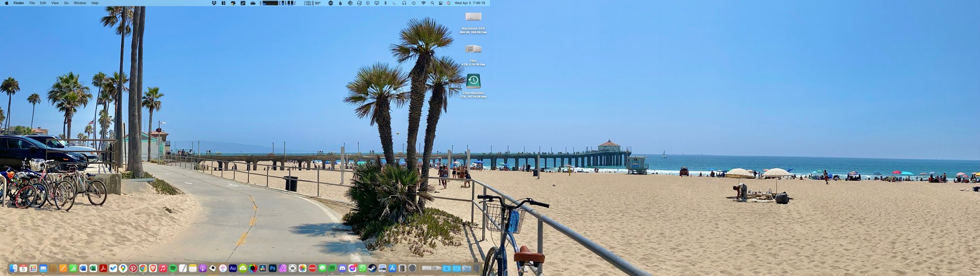
Task: Open Pinterest from the dock
Action: (x=133, y=268)
